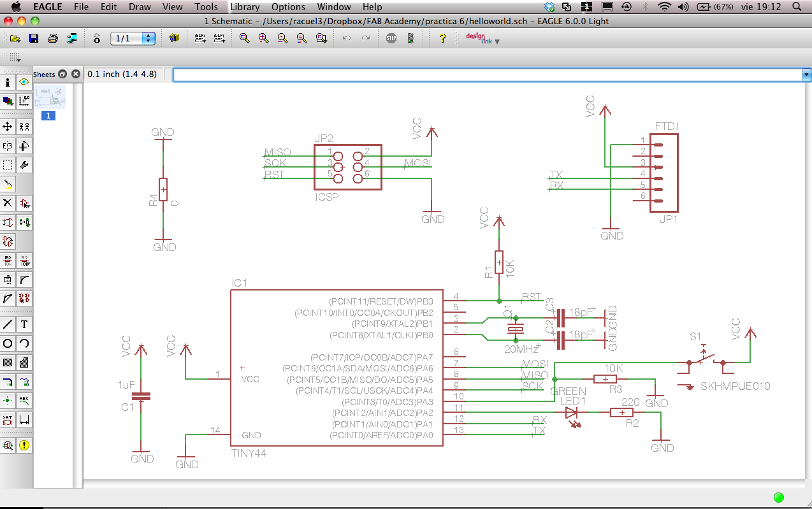Screen dimensions: 812x509
Task: Click into the command line input field
Action: (x=487, y=75)
